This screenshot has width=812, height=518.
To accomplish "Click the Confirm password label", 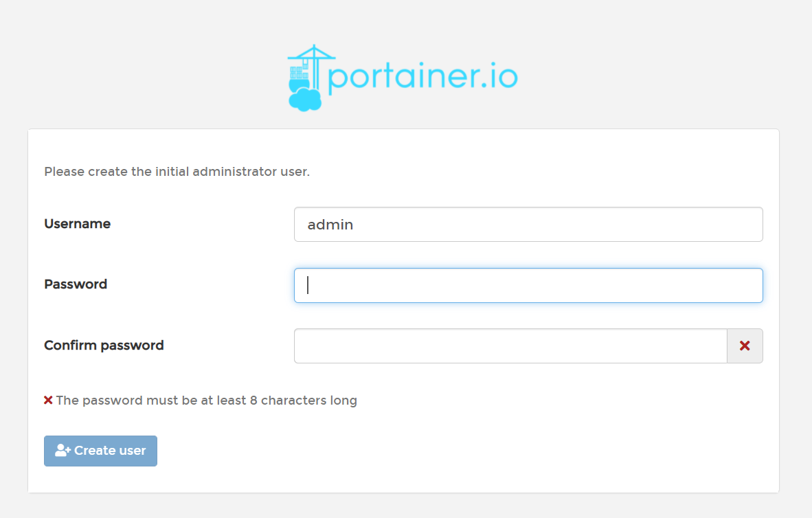I will [104, 346].
